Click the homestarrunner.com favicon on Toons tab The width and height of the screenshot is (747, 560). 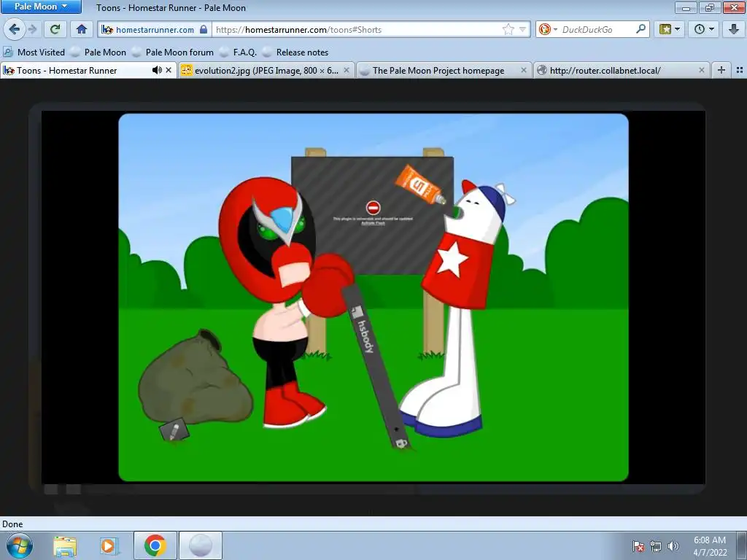[9, 71]
